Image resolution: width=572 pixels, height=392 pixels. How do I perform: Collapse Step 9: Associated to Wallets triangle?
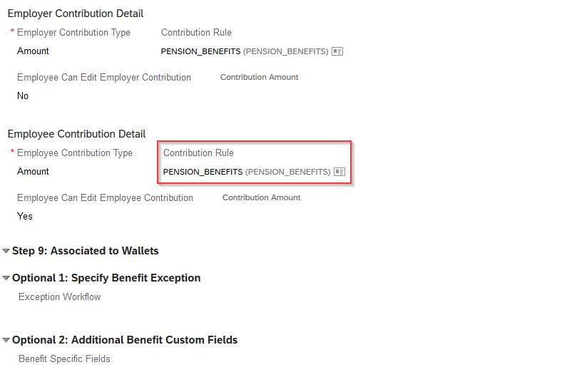click(6, 251)
